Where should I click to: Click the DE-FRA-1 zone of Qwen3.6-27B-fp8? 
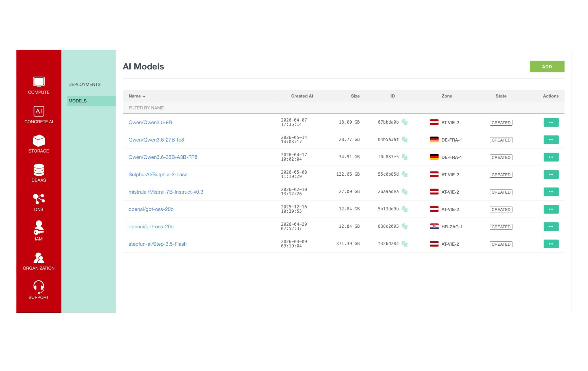coord(452,140)
